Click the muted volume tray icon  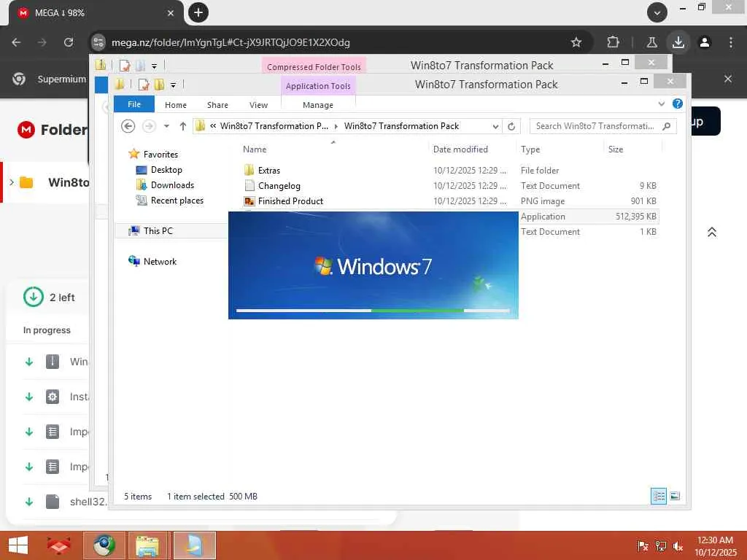point(678,545)
